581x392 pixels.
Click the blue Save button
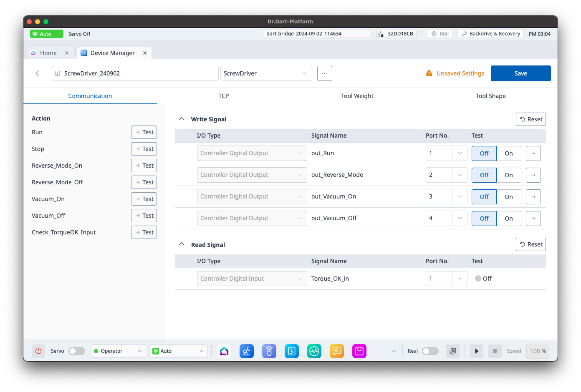coord(520,73)
